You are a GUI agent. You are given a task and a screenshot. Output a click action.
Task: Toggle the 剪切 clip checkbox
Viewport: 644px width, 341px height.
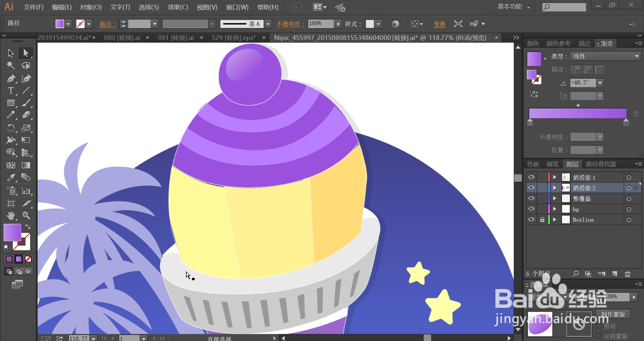[x=599, y=326]
